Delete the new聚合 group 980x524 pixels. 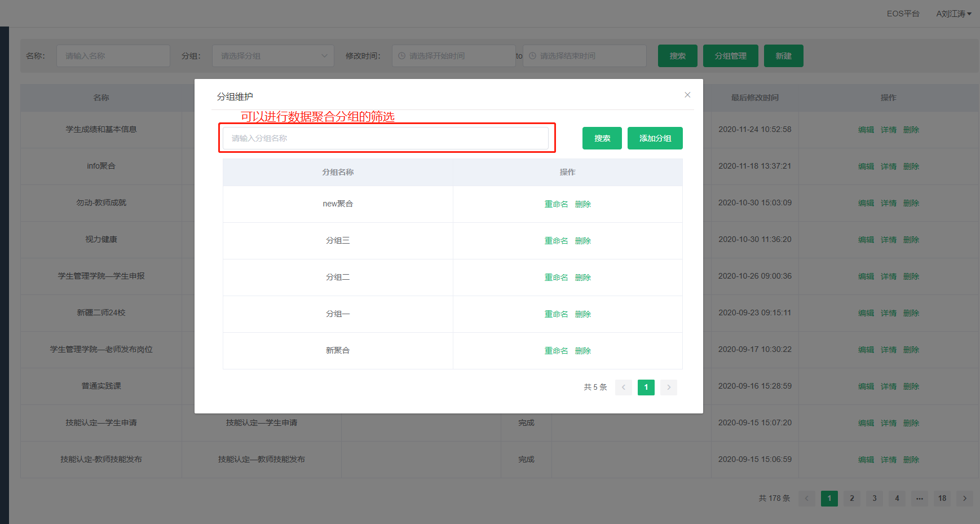(x=583, y=204)
